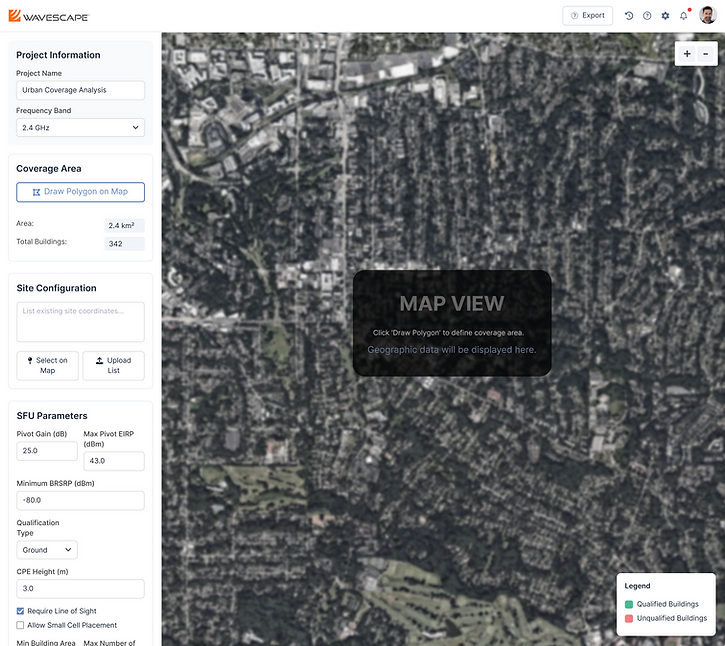
Task: Open the Frequency Band dropdown
Action: 80,128
